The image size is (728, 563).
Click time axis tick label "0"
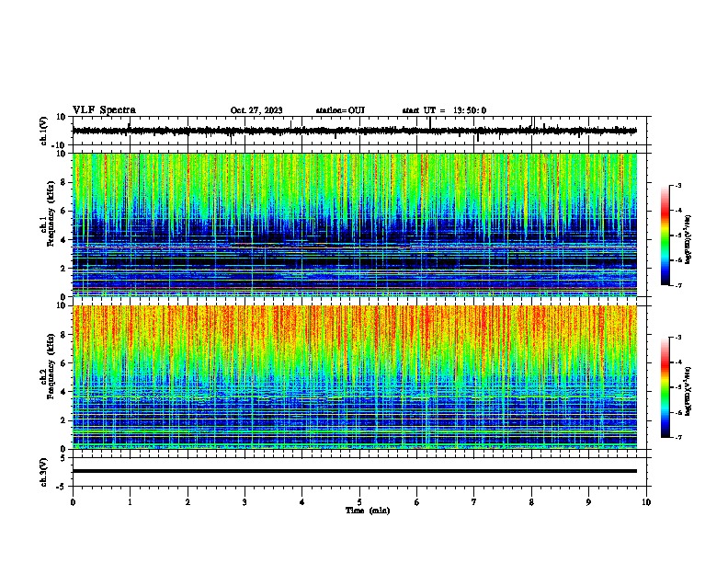[73, 502]
